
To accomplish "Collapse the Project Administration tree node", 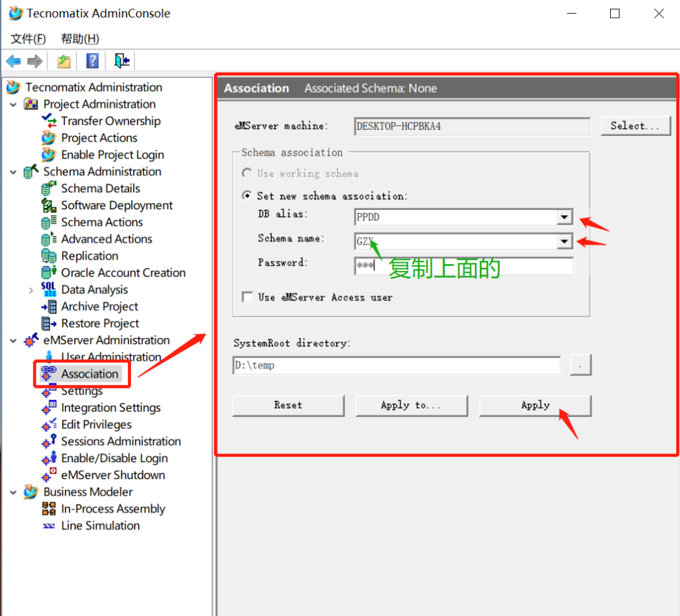I will point(13,105).
